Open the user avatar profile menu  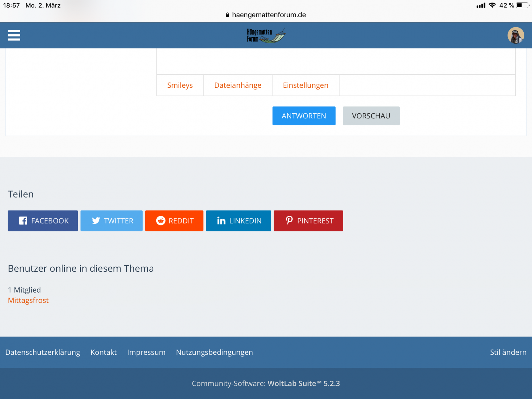coord(515,35)
